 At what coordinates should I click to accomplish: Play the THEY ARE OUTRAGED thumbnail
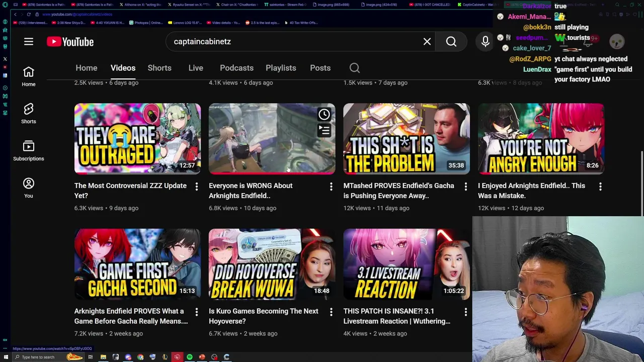pos(137,139)
